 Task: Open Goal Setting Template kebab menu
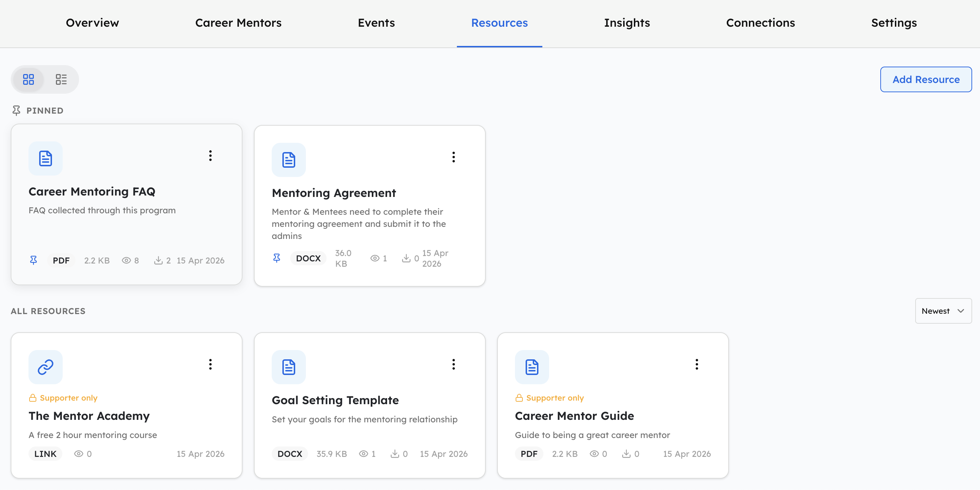click(453, 364)
